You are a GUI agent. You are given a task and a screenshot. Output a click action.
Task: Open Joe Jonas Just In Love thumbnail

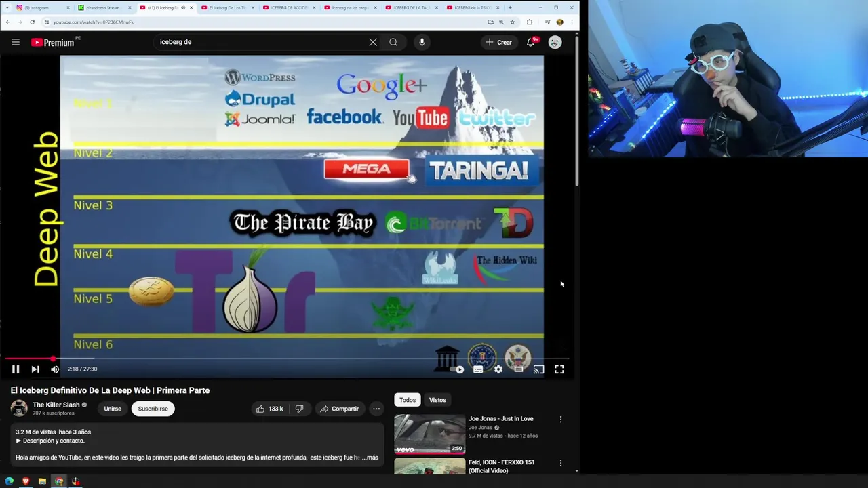click(x=430, y=434)
